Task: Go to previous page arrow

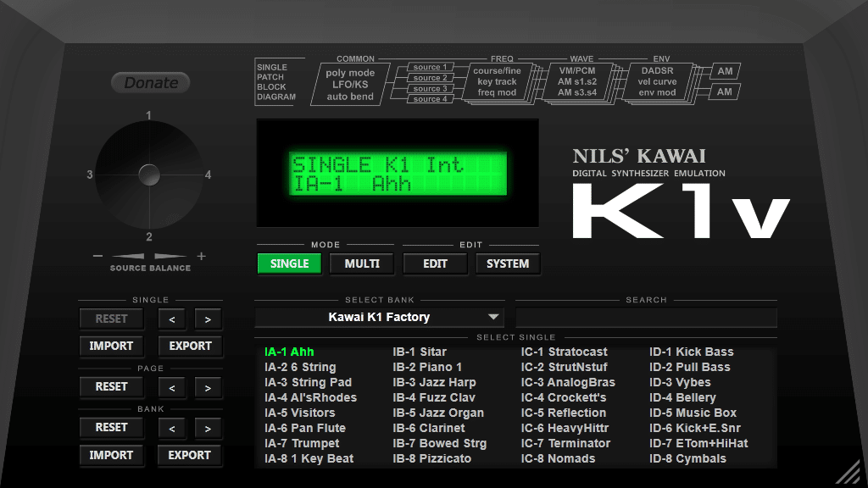Action: [172, 388]
